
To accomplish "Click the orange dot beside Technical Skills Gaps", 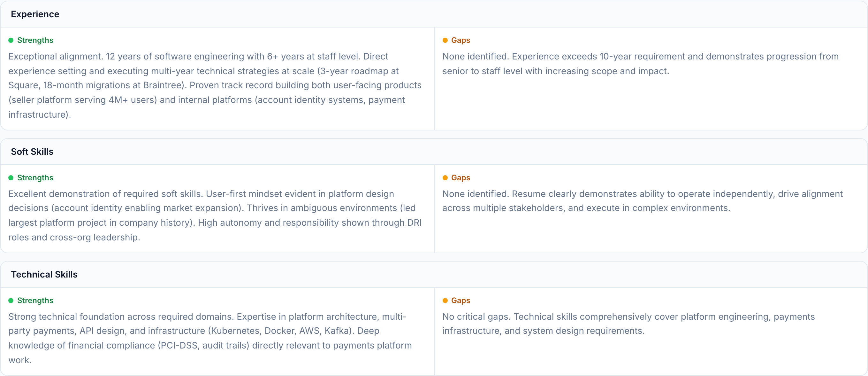I will pos(445,301).
